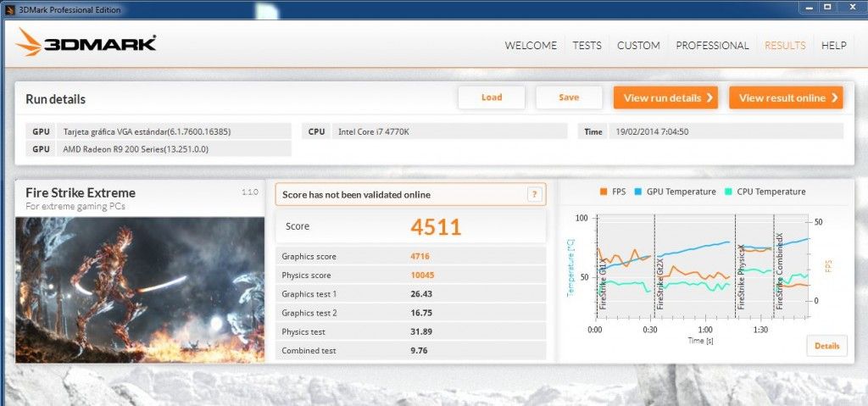Open the WELCOME tab
The width and height of the screenshot is (868, 406).
click(531, 46)
